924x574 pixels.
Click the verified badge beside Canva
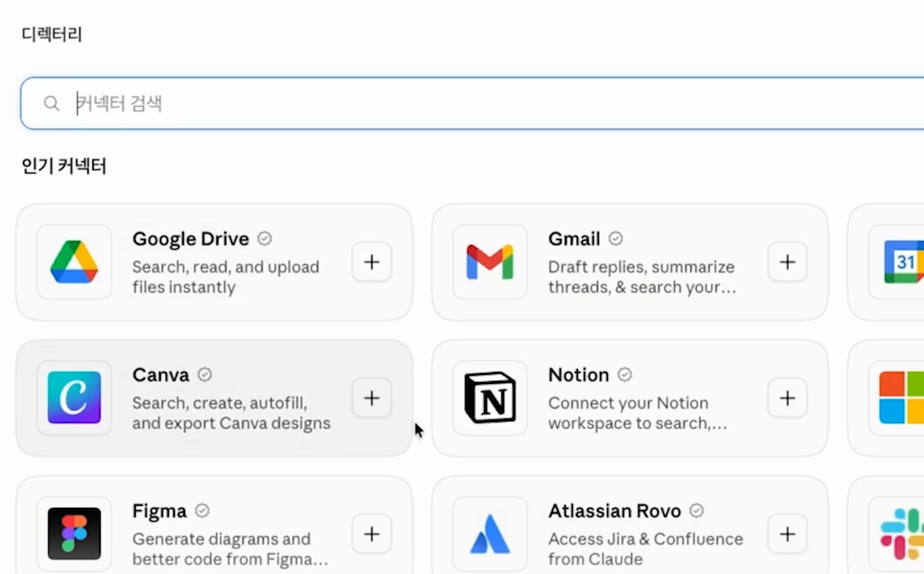point(205,374)
